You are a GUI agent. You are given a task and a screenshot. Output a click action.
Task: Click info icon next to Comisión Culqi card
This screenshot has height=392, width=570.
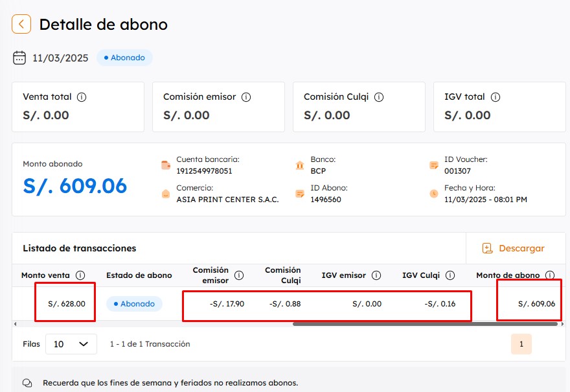click(x=379, y=97)
